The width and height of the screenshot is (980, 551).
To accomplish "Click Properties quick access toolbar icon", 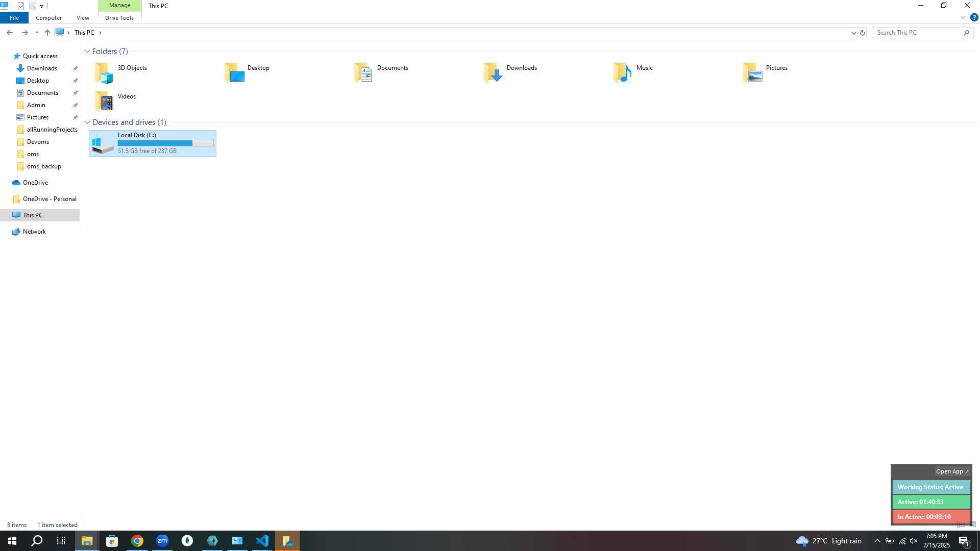I will pyautogui.click(x=21, y=6).
